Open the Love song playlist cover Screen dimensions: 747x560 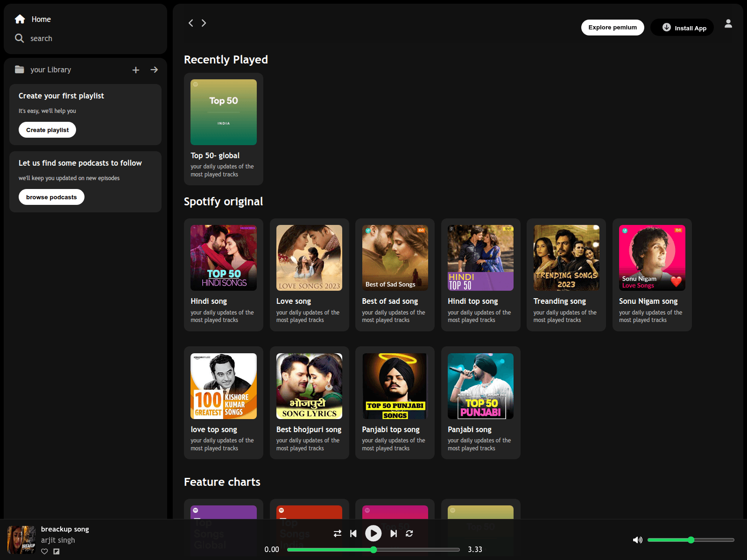click(x=309, y=258)
